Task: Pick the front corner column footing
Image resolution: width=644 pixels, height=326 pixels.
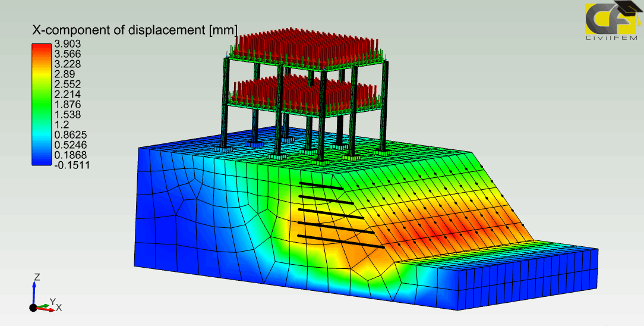Action: click(321, 162)
